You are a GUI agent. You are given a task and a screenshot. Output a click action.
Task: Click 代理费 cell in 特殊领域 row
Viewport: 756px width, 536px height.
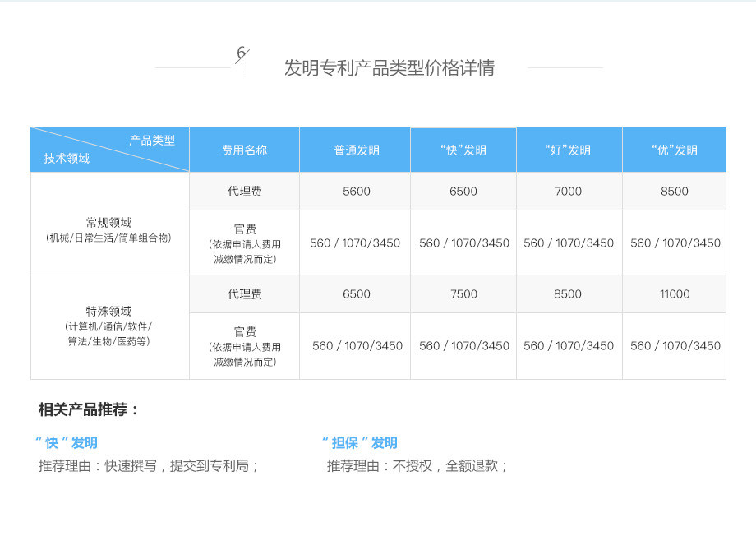[x=245, y=294]
